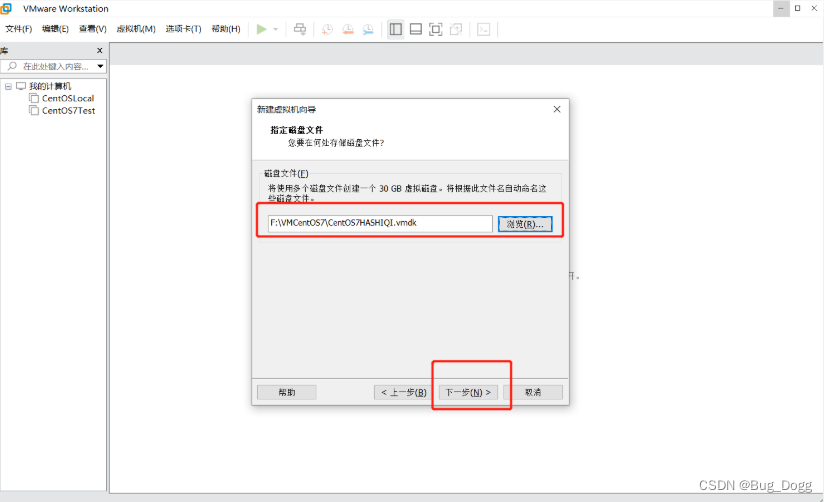Click the 新建虚拟机向导 dialog title
This screenshot has height=502, width=827.
(286, 110)
